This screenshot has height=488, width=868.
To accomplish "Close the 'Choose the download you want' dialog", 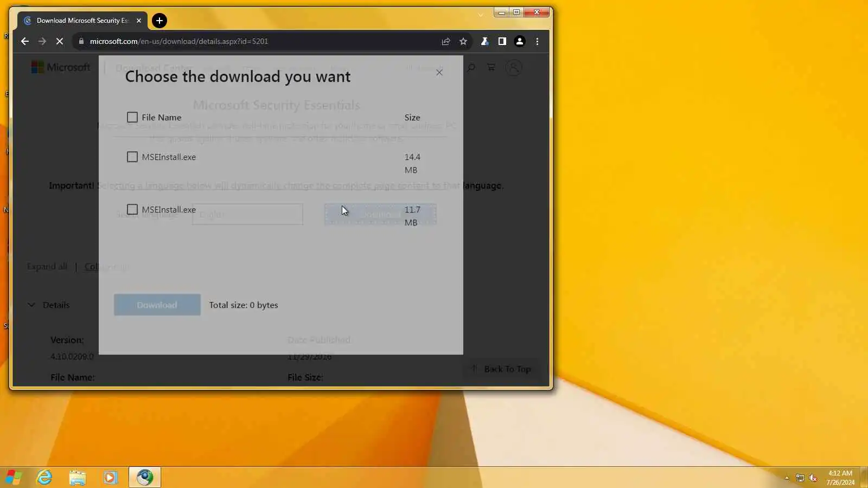I will pyautogui.click(x=439, y=72).
